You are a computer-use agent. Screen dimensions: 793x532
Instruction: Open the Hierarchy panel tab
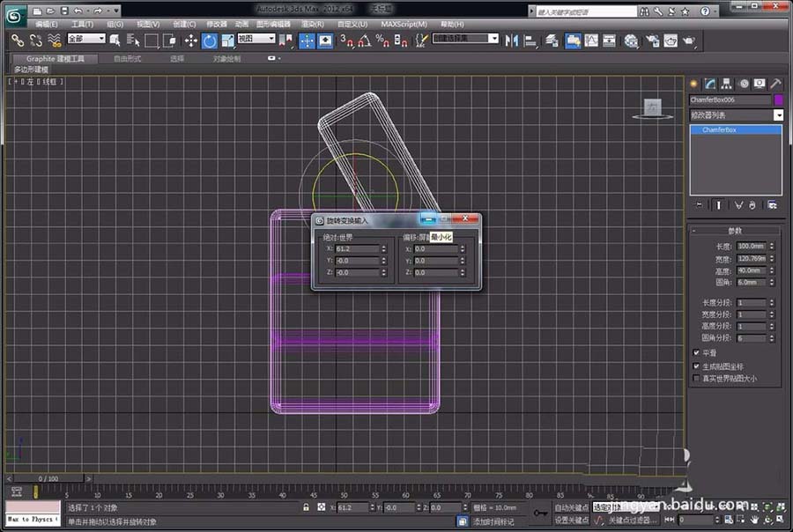(727, 84)
